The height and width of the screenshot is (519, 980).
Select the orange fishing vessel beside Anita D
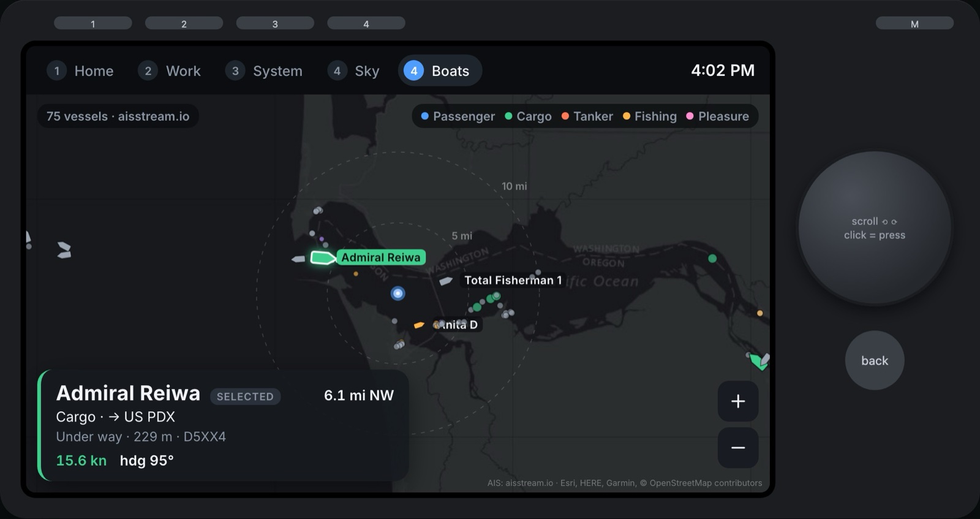tap(419, 325)
